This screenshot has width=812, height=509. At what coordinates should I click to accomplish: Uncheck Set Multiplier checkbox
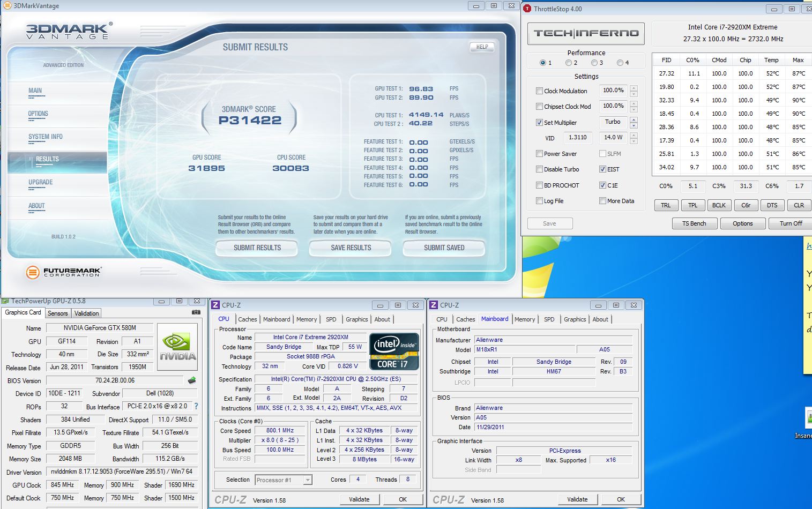click(x=539, y=123)
